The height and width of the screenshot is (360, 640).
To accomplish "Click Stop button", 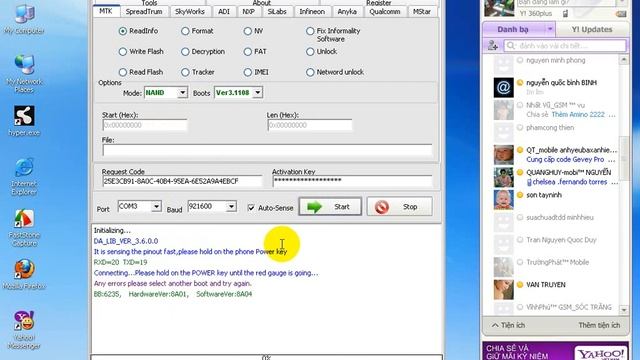I will [x=400, y=207].
